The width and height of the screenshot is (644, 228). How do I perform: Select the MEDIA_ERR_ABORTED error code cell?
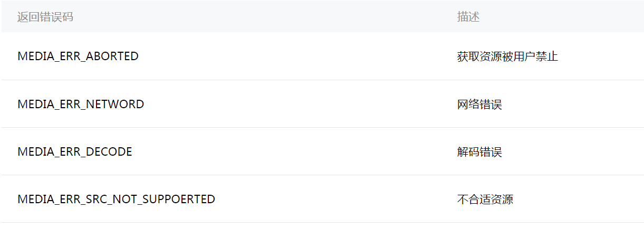coord(78,56)
